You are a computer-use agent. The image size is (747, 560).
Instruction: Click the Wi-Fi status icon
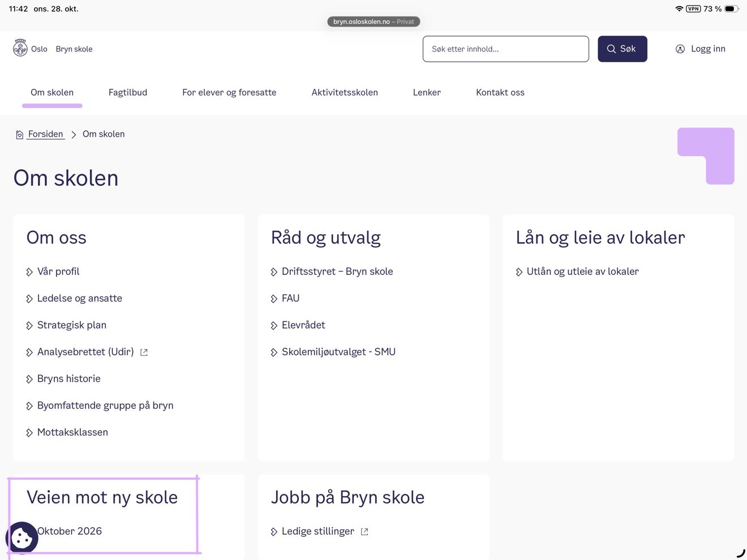pos(679,8)
